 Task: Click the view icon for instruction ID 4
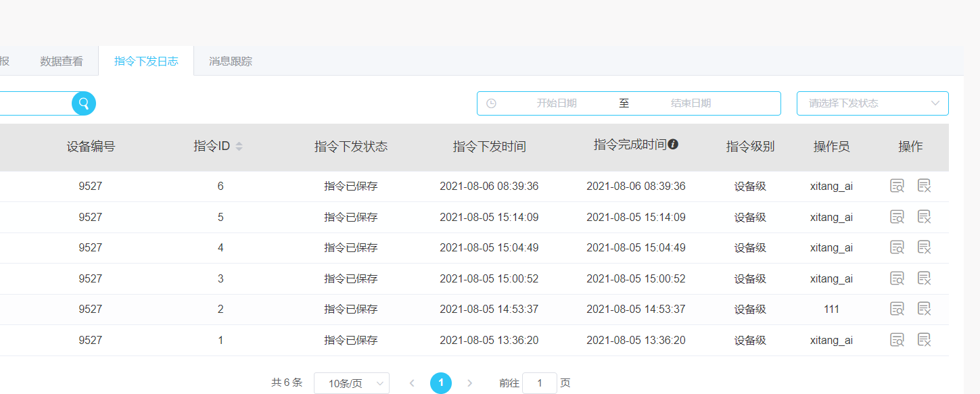click(x=897, y=247)
